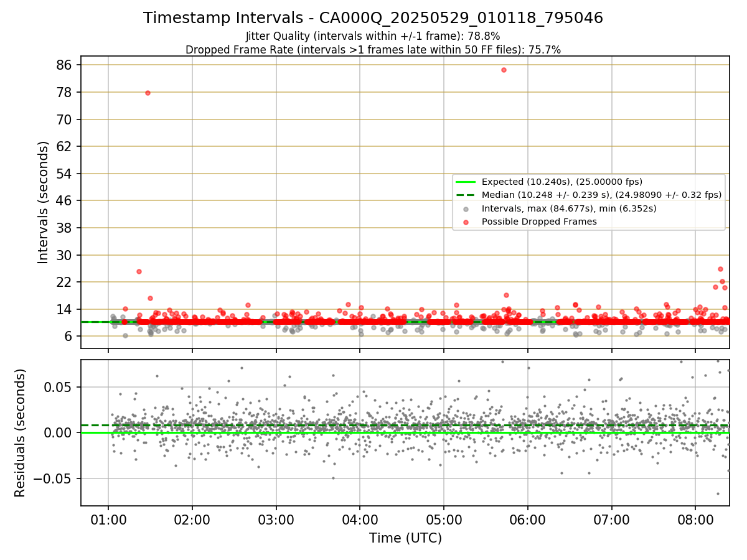Click the gray legend marker for intervals
Image resolution: width=747 pixels, height=560 pixels.
pyautogui.click(x=466, y=209)
